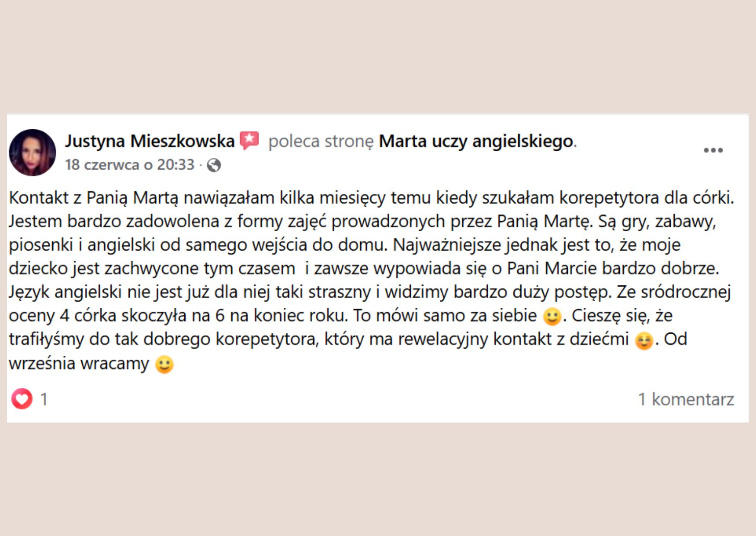Click the name Justyna Mieszkowska
The image size is (756, 536).
point(150,141)
